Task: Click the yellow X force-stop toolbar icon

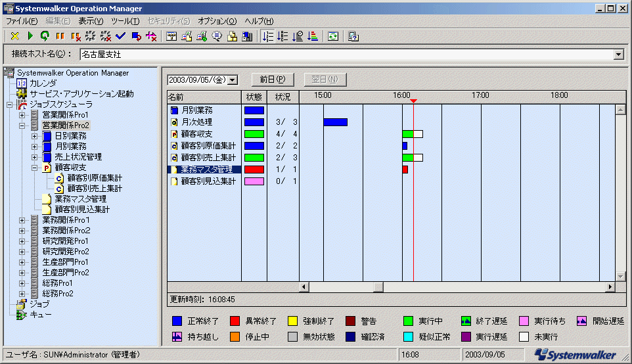Action: [x=15, y=36]
